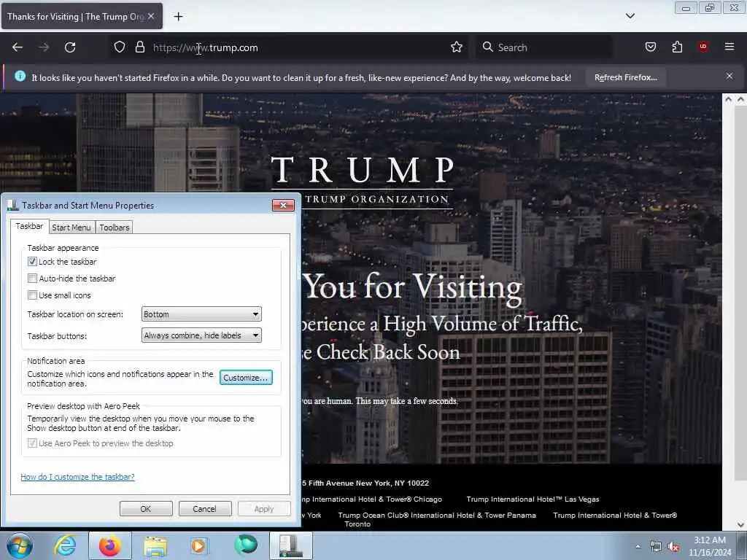Viewport: 747px width, 560px height.
Task: Open How do I customize the taskbar link
Action: tap(77, 477)
